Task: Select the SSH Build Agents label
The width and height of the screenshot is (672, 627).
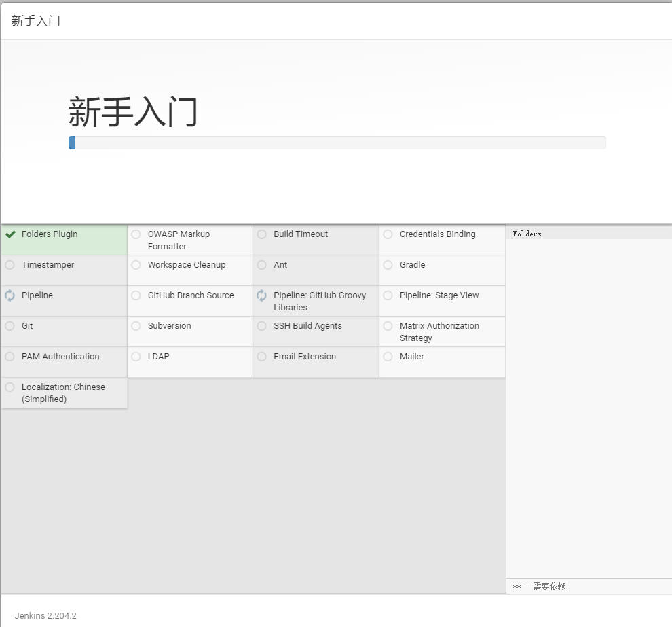Action: [307, 326]
